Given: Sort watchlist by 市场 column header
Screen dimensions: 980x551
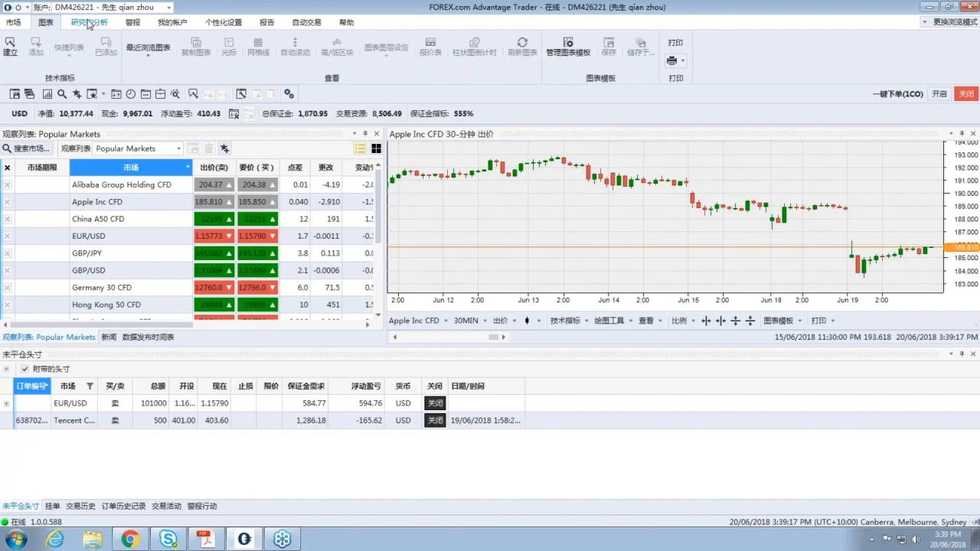Looking at the screenshot, I should (x=131, y=168).
